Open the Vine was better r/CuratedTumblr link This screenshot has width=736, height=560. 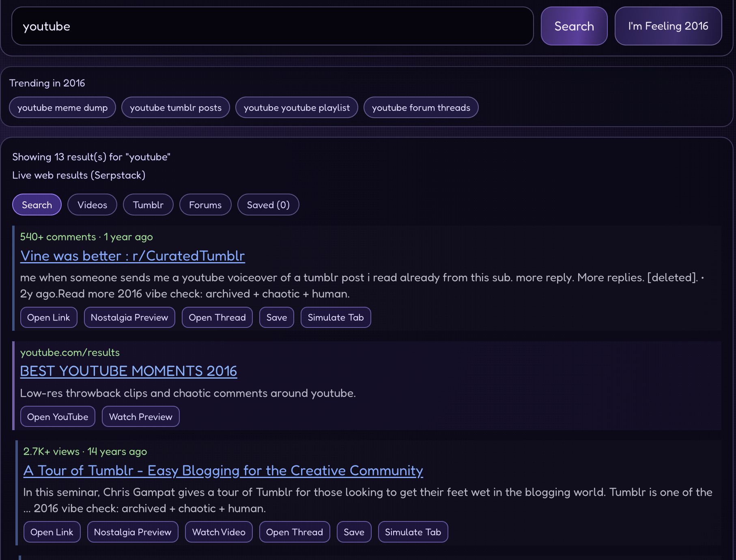point(133,256)
